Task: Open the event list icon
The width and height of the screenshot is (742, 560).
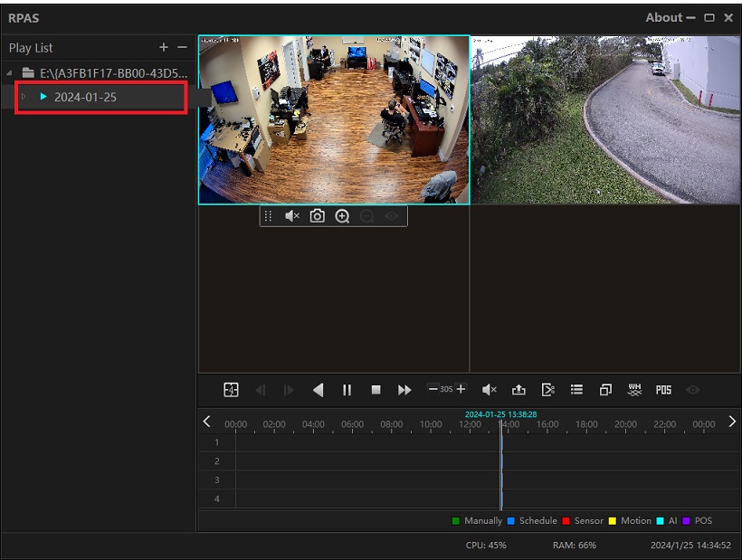Action: [x=576, y=390]
